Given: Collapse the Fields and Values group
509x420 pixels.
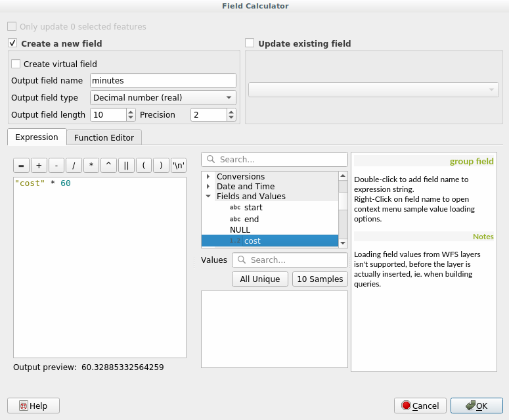Looking at the screenshot, I should coord(208,196).
